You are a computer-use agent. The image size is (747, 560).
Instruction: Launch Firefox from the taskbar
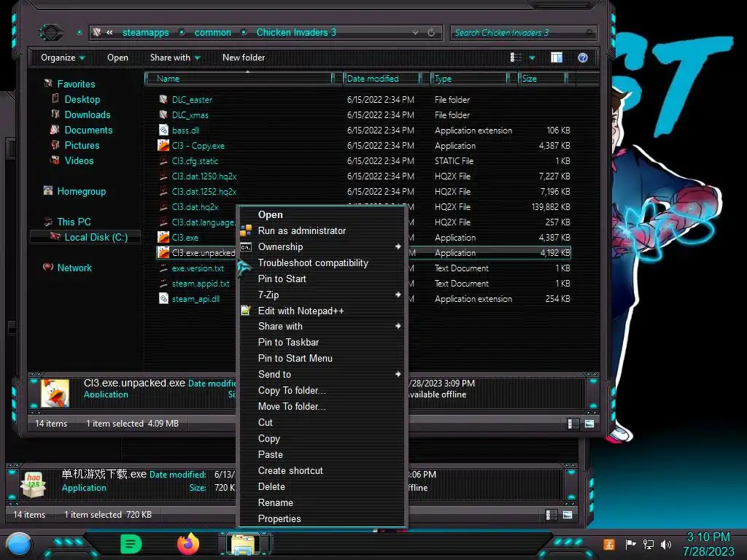point(188,544)
